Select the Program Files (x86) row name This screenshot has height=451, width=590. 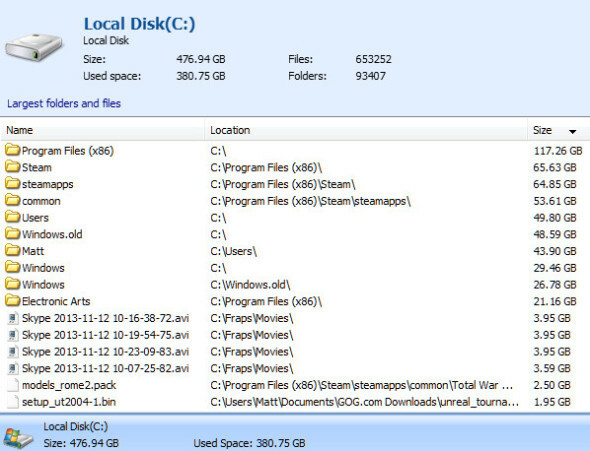[68, 151]
